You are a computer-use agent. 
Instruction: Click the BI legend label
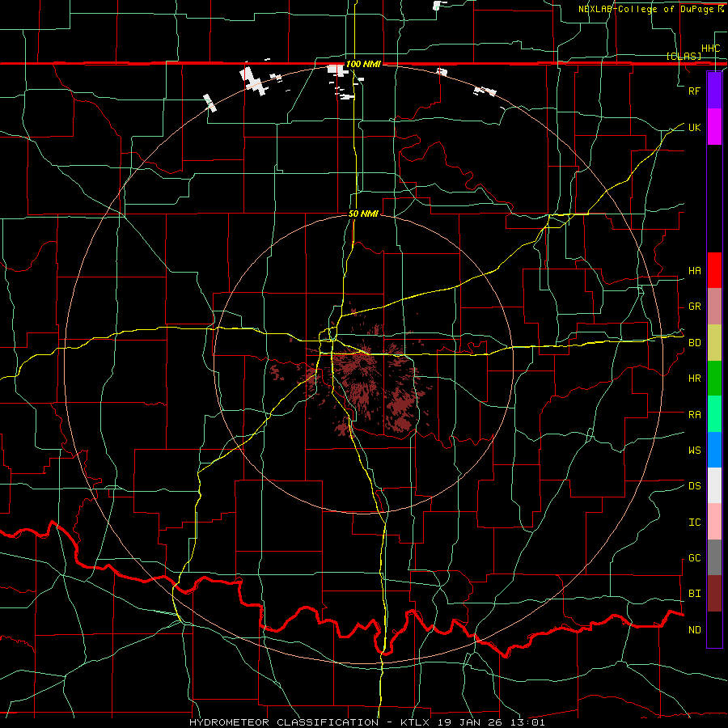point(694,594)
